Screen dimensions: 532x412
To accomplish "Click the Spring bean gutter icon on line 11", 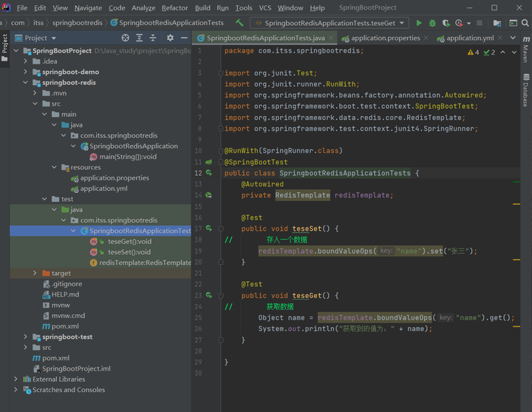I will tap(209, 162).
